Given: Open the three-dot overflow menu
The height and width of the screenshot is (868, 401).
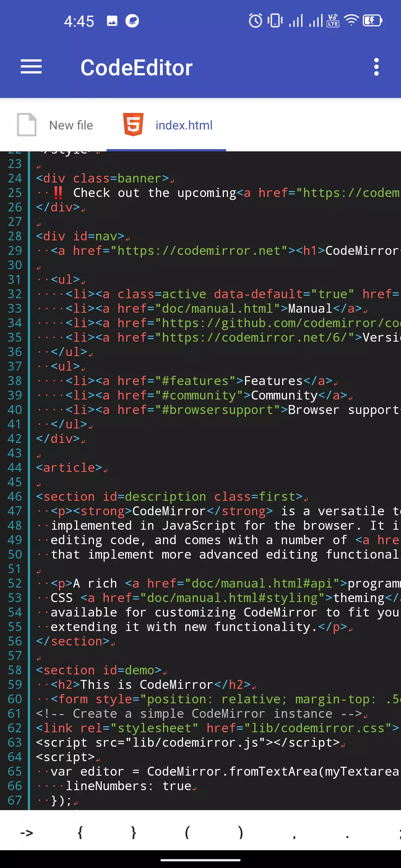Looking at the screenshot, I should pyautogui.click(x=376, y=67).
